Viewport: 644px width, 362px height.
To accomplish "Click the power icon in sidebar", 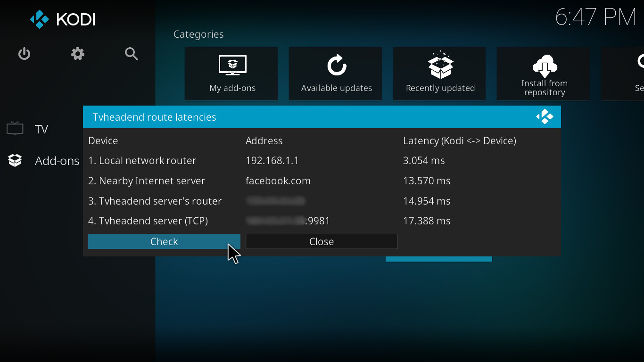I will (24, 54).
